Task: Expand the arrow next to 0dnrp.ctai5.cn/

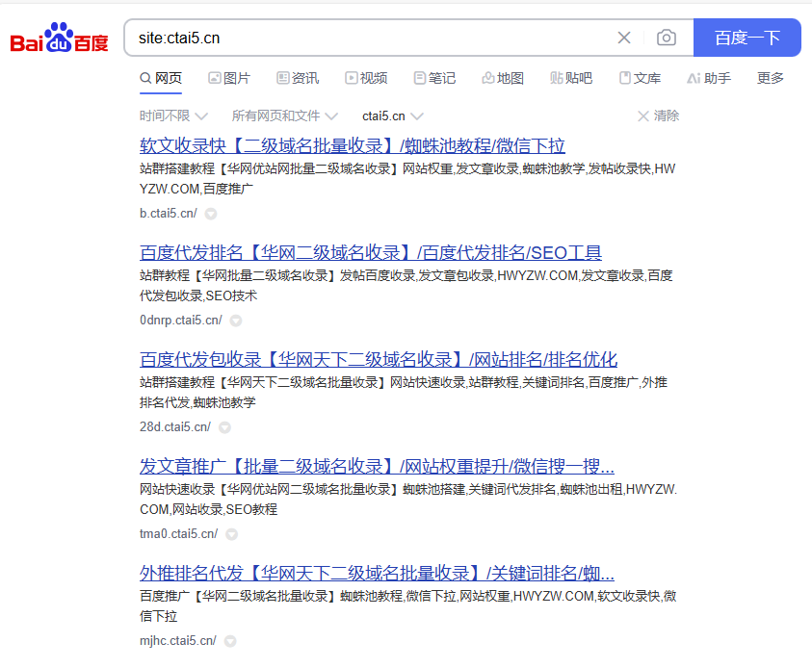Action: click(236, 321)
